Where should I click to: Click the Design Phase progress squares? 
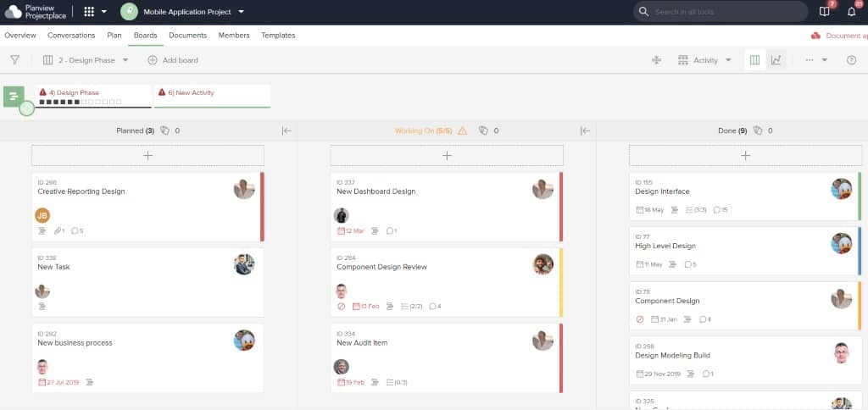click(x=81, y=102)
